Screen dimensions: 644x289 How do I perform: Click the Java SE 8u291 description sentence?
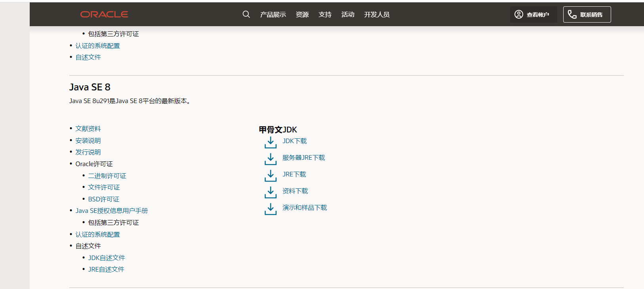(x=130, y=101)
